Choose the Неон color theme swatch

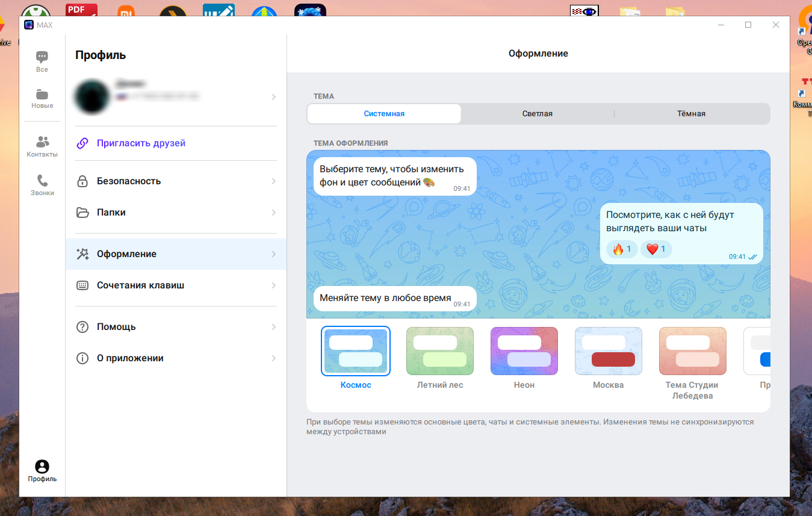[524, 351]
